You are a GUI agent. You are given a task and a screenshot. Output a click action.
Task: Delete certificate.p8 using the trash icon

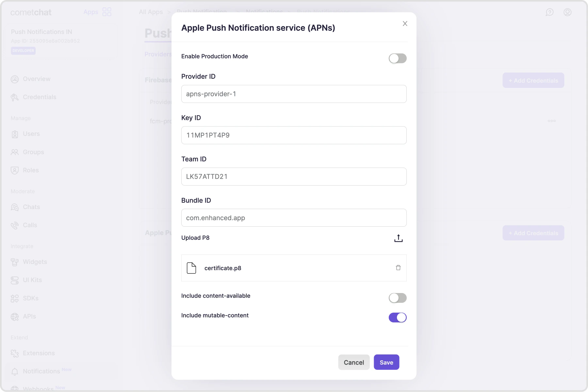coord(398,268)
